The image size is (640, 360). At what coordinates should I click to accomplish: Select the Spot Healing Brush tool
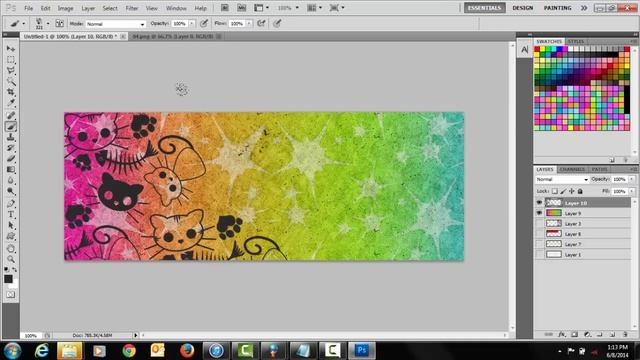[x=11, y=116]
